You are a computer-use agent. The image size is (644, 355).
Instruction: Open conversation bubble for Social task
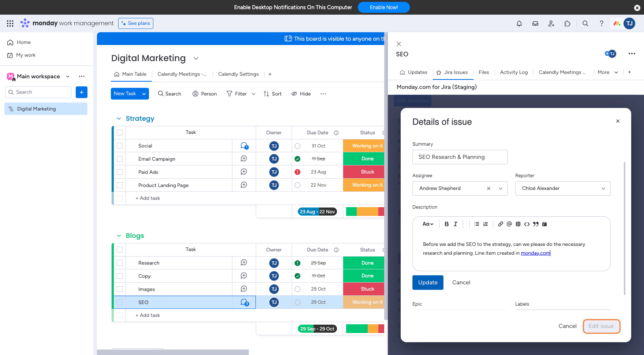click(244, 146)
